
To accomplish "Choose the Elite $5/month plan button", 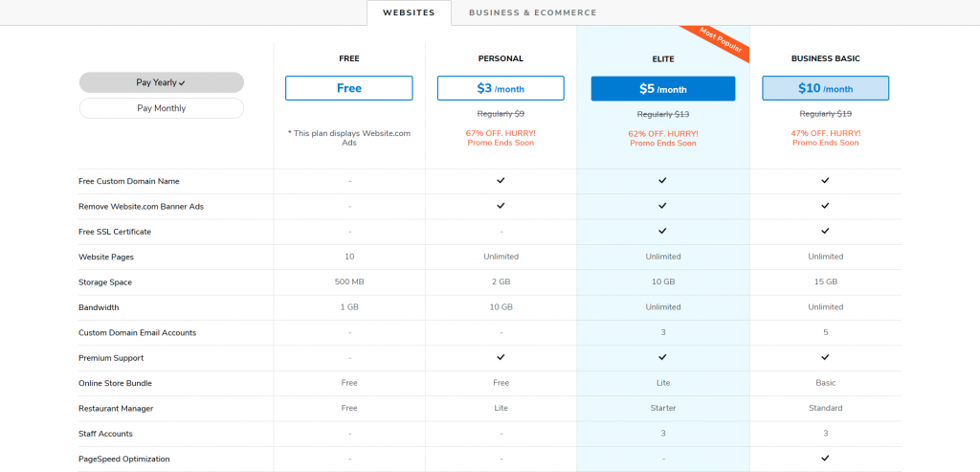I will point(663,88).
